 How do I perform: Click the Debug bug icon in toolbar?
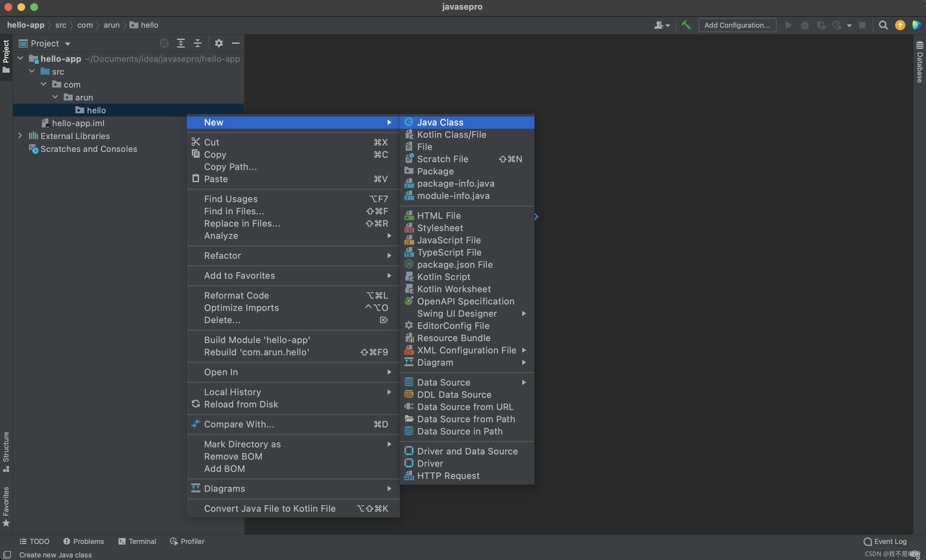click(x=805, y=25)
